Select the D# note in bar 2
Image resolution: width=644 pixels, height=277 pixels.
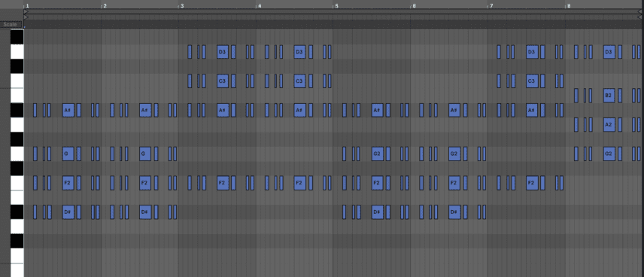click(145, 212)
